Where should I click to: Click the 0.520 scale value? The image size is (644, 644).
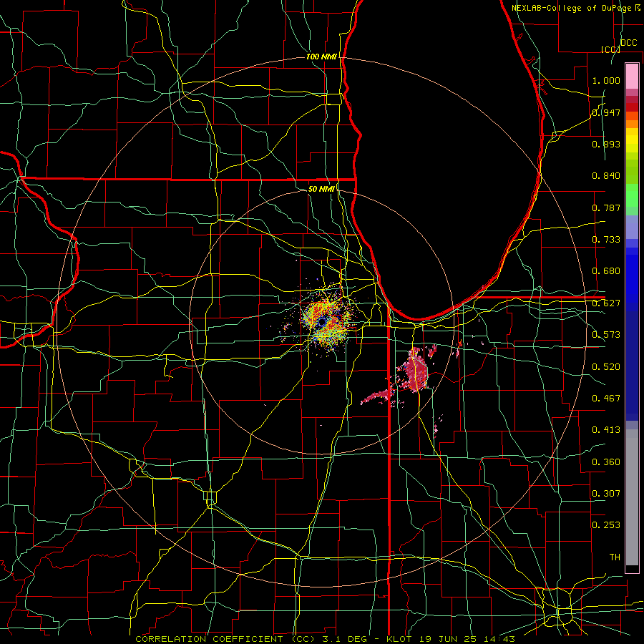[606, 367]
